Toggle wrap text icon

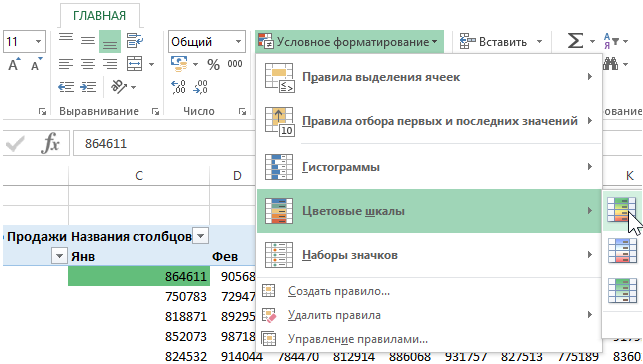coord(135,41)
